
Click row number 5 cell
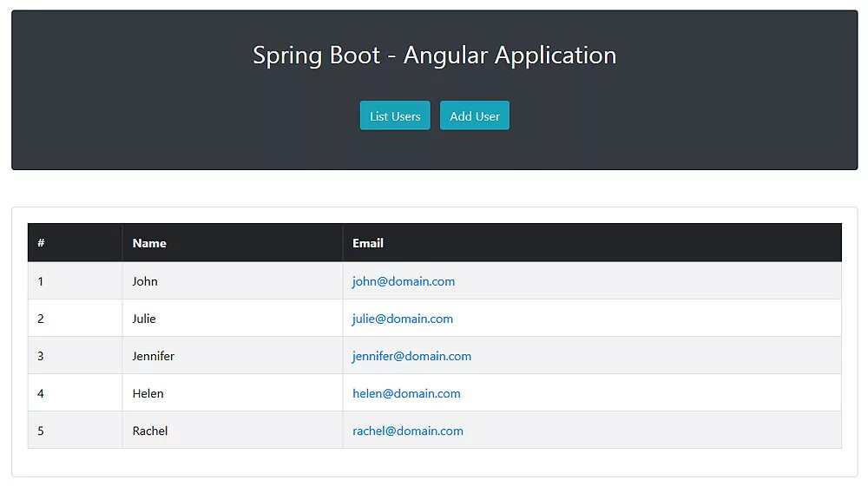coord(41,431)
